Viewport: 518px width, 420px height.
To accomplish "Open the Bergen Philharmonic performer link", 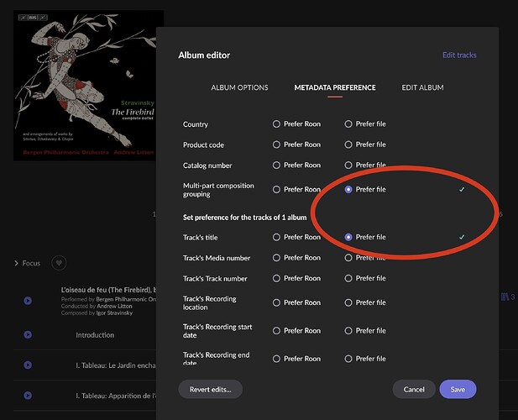I will click(126, 299).
